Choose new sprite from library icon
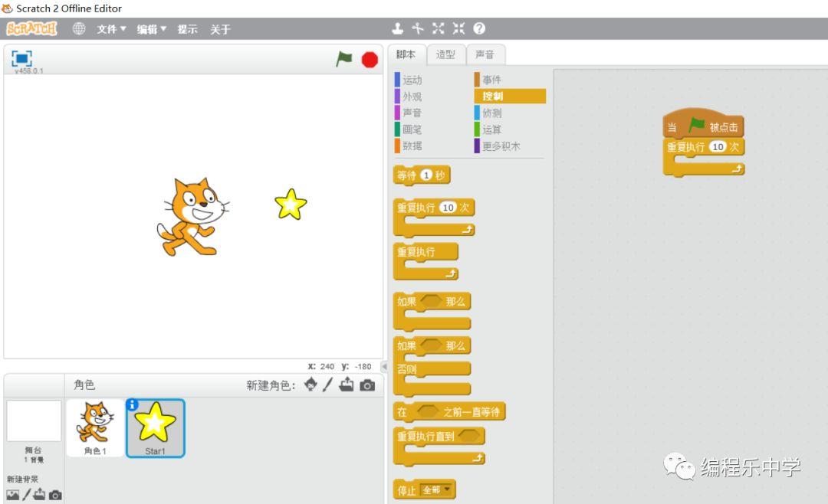 click(x=311, y=385)
